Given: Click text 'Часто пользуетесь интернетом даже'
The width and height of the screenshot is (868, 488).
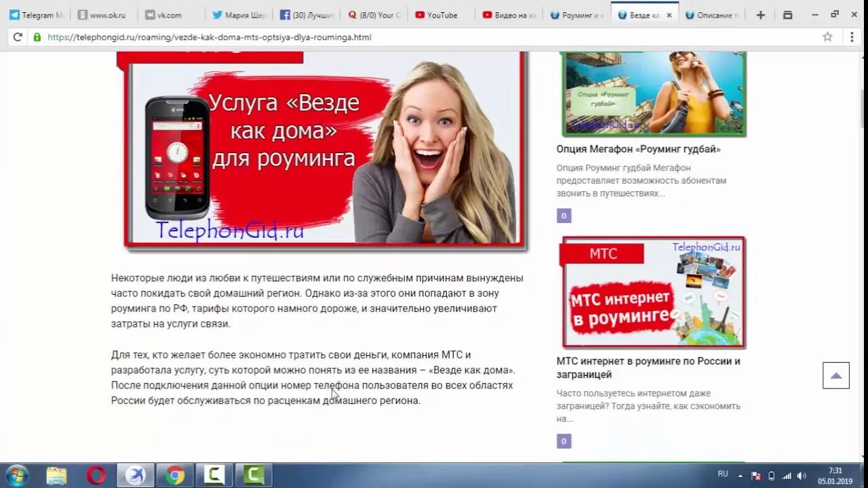Looking at the screenshot, I should (633, 393).
